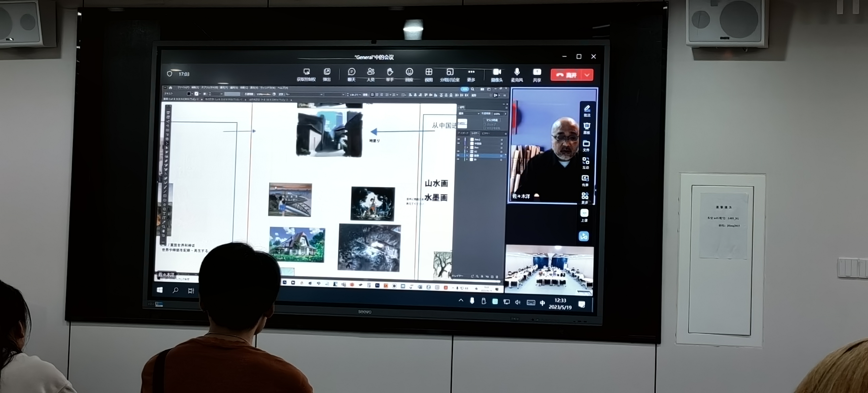Toggle visibility eye of highlighted layer
The image size is (868, 393).
(458, 156)
